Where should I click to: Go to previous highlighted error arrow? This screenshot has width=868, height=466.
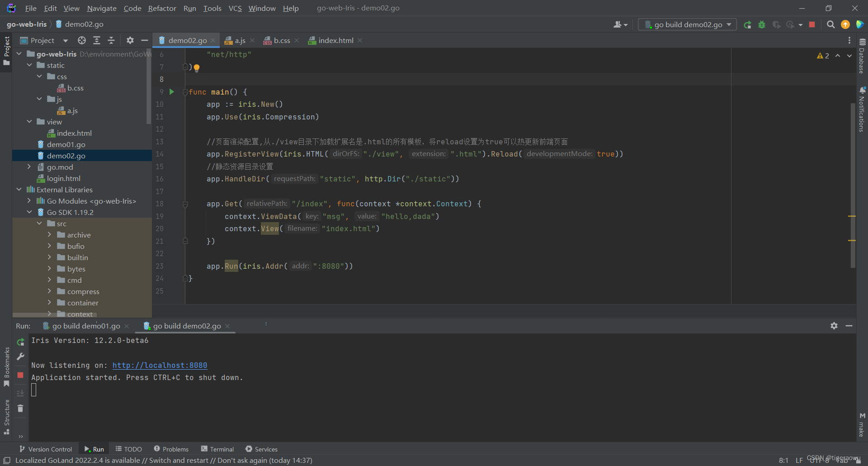click(x=838, y=56)
